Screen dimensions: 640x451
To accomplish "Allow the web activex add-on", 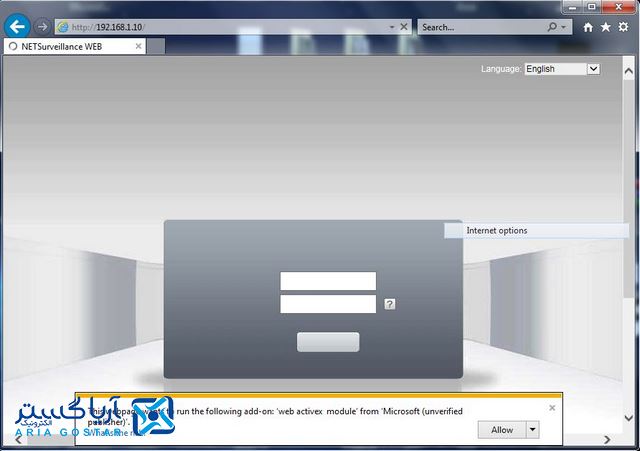I will (x=502, y=430).
